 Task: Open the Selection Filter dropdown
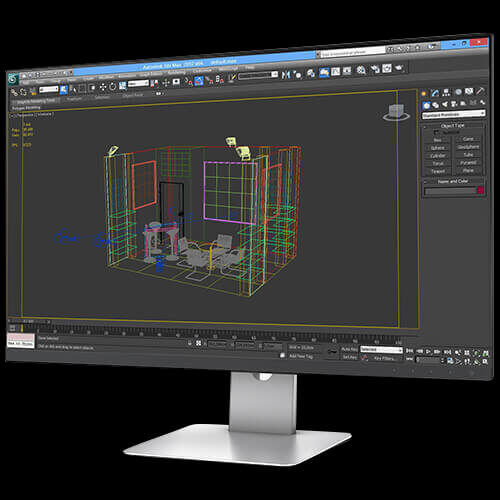coord(48,90)
